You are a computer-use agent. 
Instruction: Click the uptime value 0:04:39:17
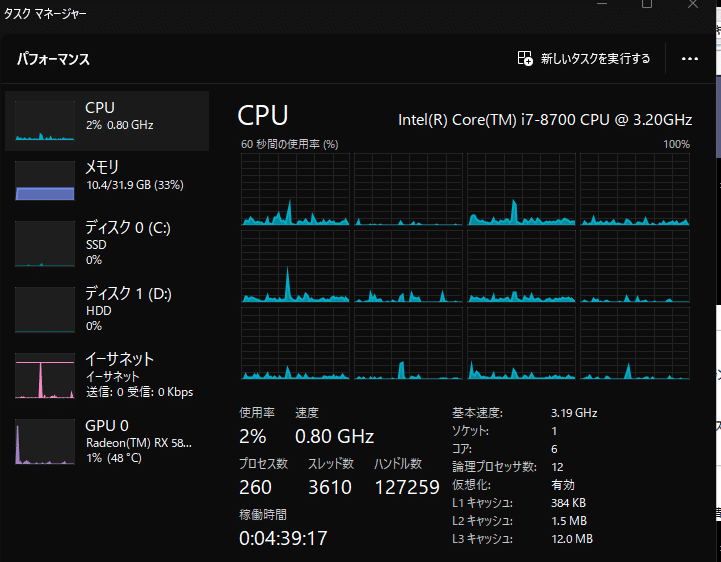[x=283, y=538]
